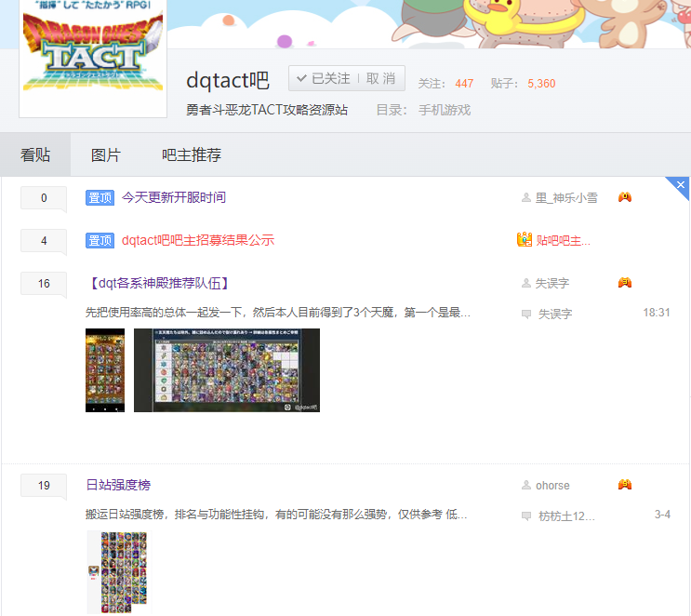Click the 447 followers number
The image size is (691, 616).
point(464,84)
